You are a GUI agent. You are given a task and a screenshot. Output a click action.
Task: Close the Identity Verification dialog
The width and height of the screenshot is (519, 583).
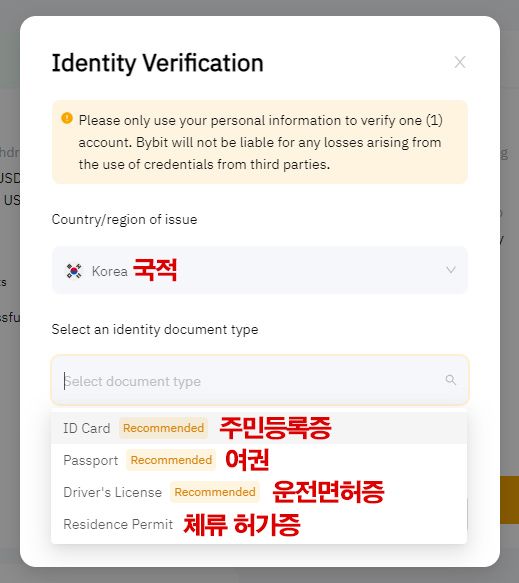(460, 62)
